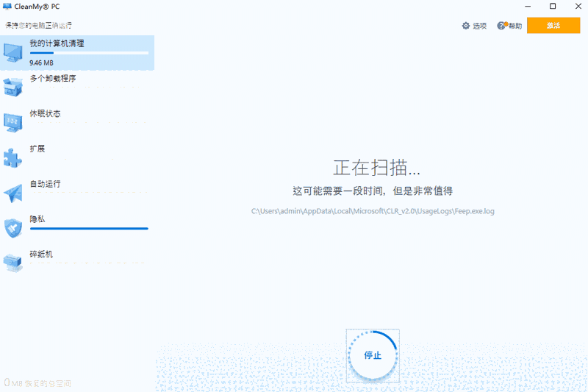Stop the scan with 停止 button
588x392 pixels.
coord(373,356)
